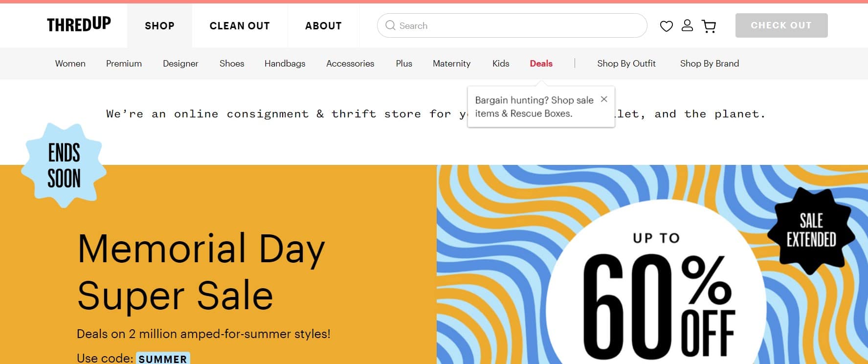The image size is (868, 364).
Task: Open the account profile icon
Action: click(687, 25)
